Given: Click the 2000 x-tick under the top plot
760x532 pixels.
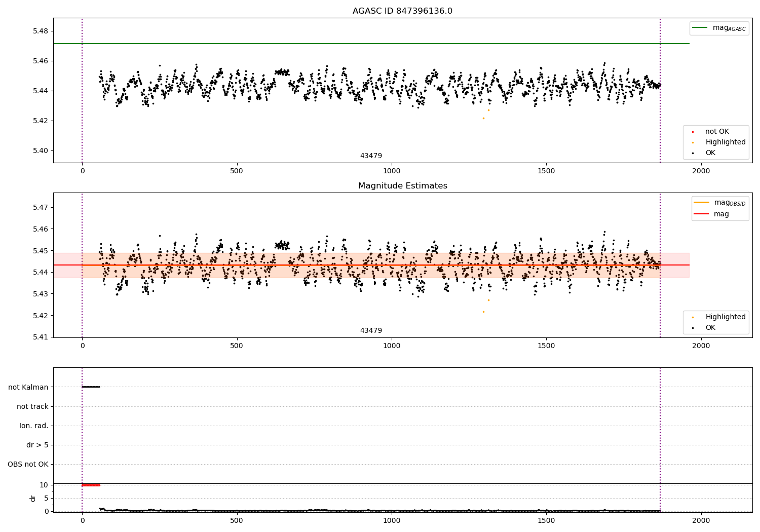Looking at the screenshot, I should pyautogui.click(x=701, y=171).
